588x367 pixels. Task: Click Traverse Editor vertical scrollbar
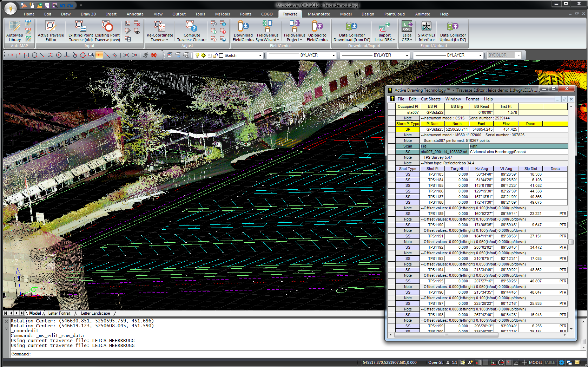571,242
